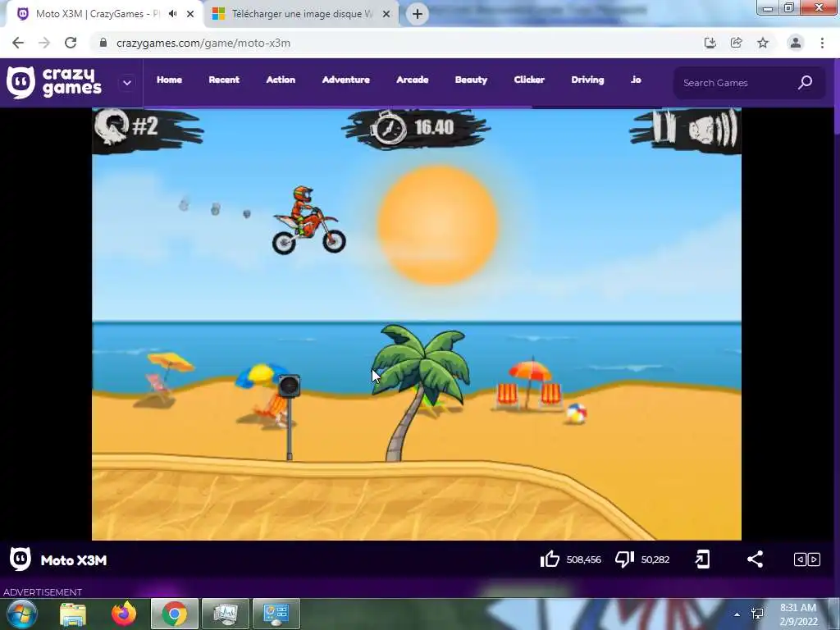This screenshot has height=630, width=840.
Task: Click the network icon in system tray
Action: click(x=757, y=614)
